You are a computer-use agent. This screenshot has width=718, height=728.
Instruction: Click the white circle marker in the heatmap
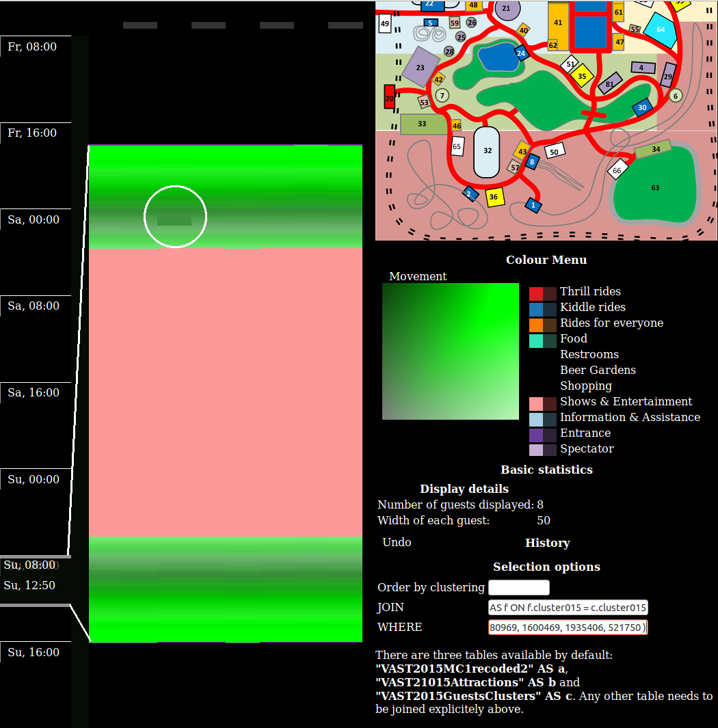[175, 216]
